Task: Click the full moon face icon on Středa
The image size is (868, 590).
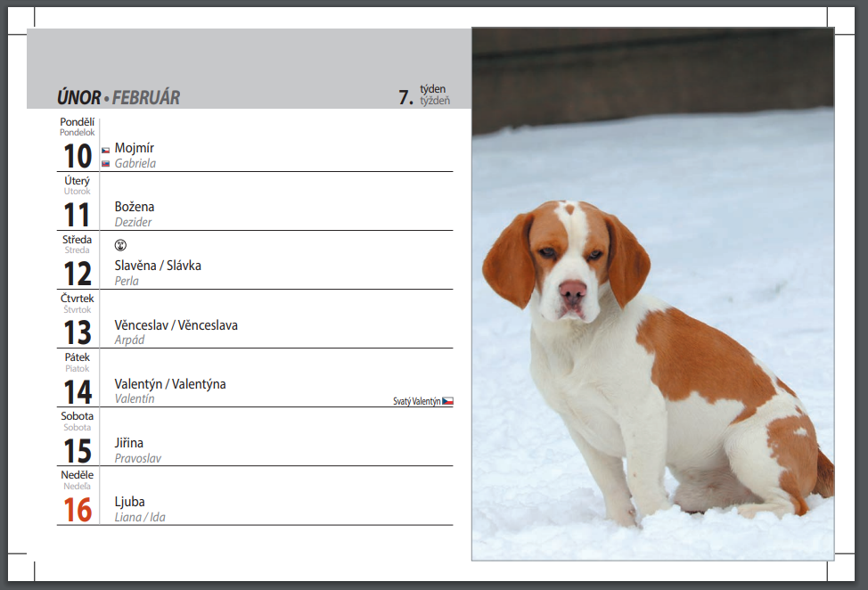Action: click(x=120, y=244)
